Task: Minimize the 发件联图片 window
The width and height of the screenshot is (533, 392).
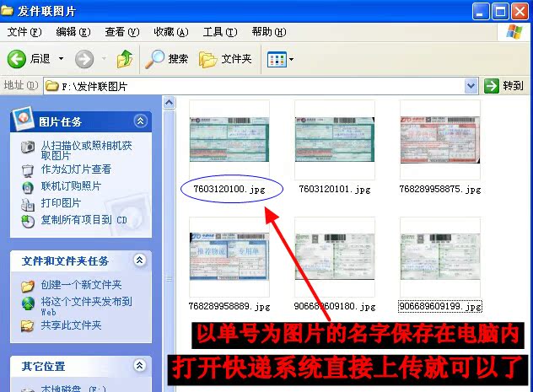Action: pos(481,12)
